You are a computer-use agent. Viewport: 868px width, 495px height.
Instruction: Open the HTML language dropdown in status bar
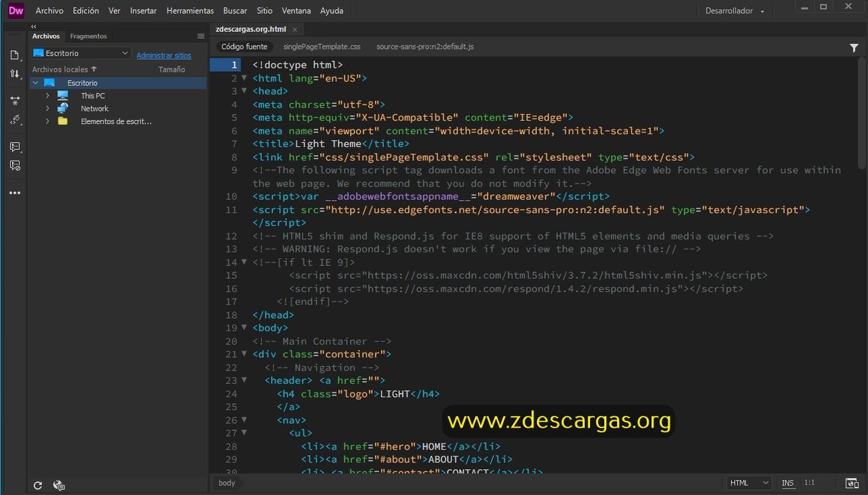pos(749,483)
